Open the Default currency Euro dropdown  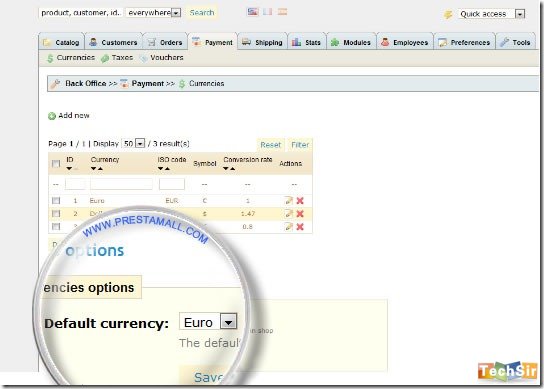[x=208, y=322]
